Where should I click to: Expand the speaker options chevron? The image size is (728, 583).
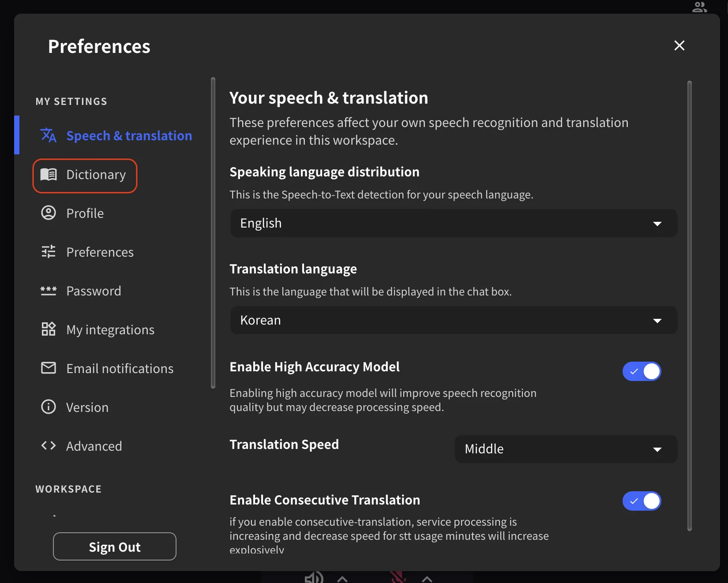pos(342,579)
